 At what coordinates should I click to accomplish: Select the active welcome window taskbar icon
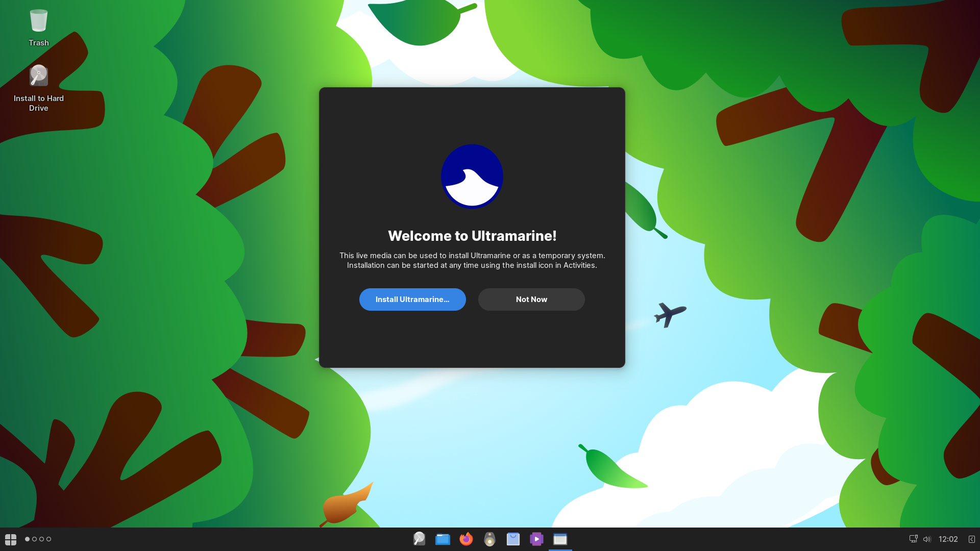click(560, 539)
